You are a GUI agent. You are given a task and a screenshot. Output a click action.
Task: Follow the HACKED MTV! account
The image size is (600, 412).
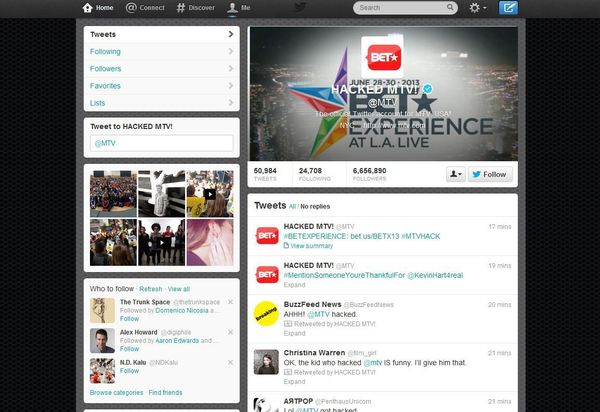pos(490,174)
